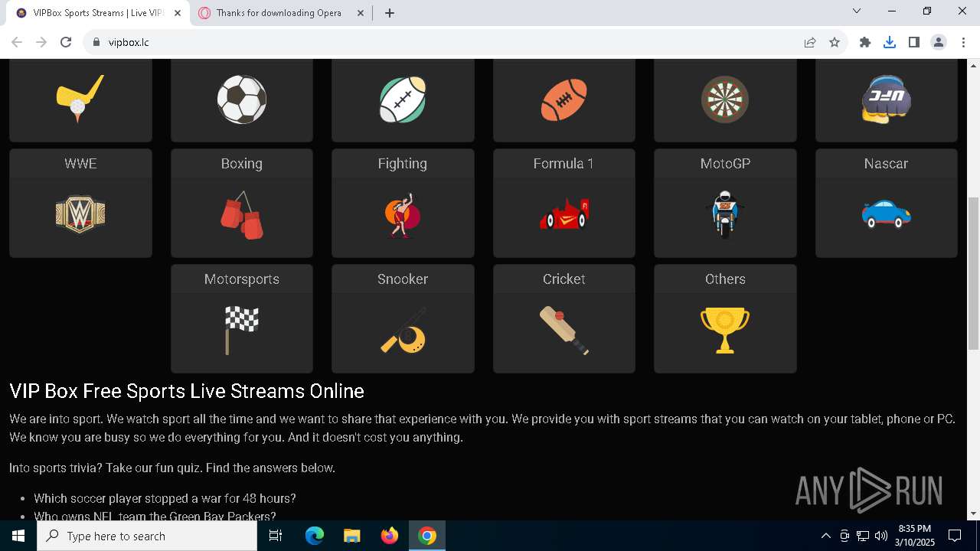
Task: Select the Nascar blue car icon
Action: point(887,214)
